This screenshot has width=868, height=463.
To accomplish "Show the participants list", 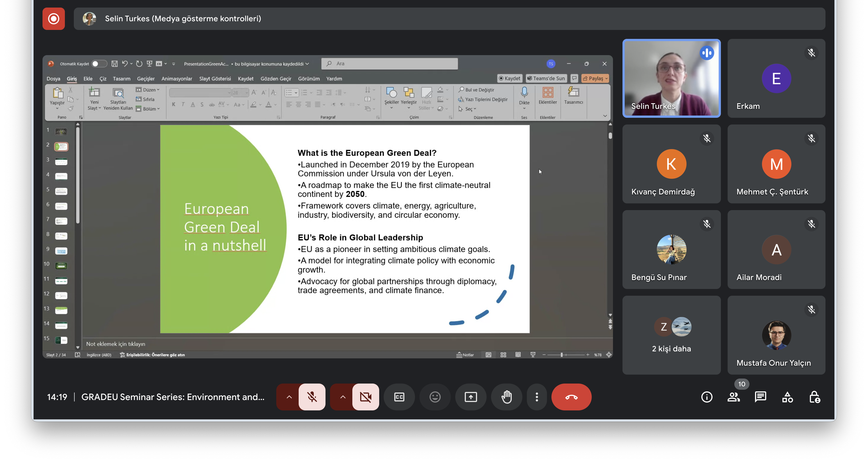I will pos(733,397).
